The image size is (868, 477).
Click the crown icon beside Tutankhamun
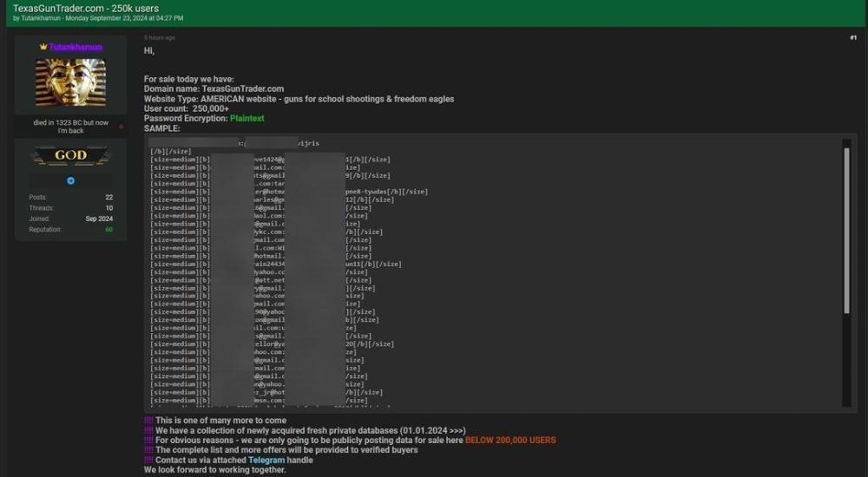[43, 47]
